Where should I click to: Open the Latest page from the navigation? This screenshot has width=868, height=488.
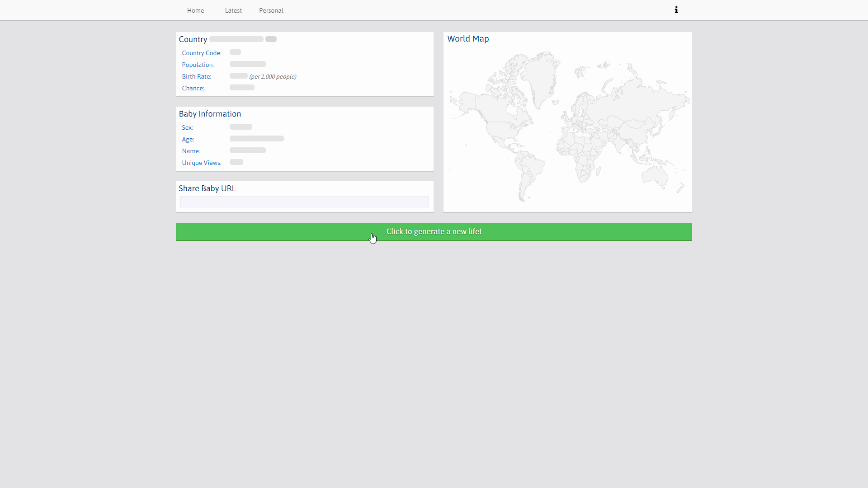pos(233,10)
